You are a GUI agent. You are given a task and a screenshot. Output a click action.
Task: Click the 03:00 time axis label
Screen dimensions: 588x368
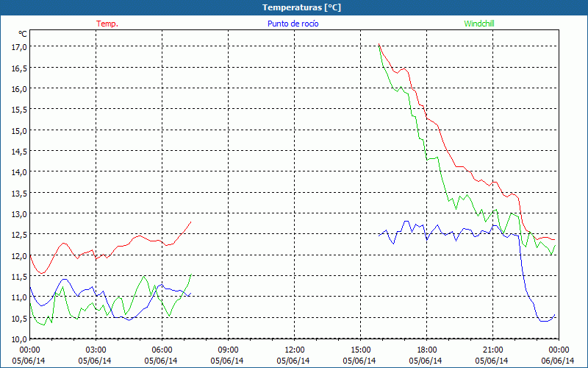pyautogui.click(x=96, y=350)
